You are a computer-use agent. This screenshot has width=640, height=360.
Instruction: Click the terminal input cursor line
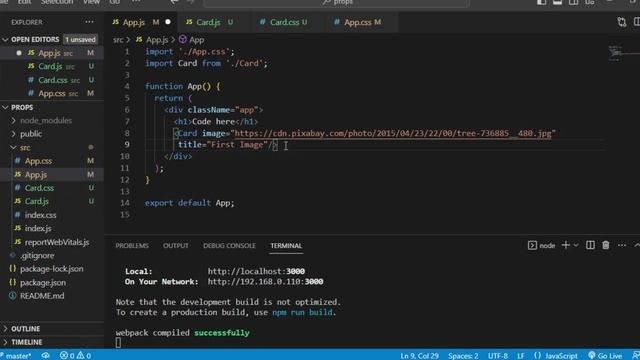pos(118,342)
